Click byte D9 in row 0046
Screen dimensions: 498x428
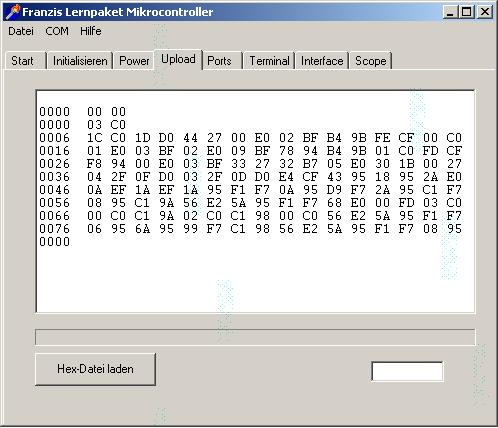click(334, 190)
